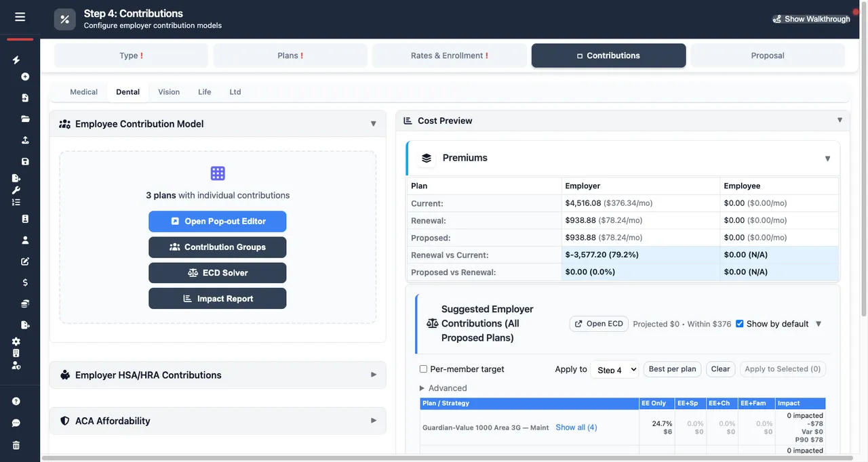This screenshot has width=868, height=462.
Task: Click the trash icon in sidebar
Action: pos(16,445)
